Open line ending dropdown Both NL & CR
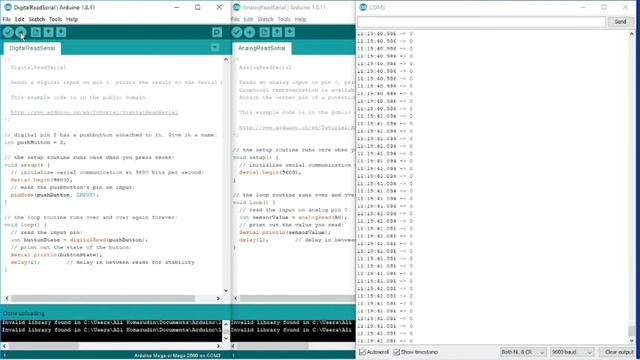This screenshot has width=640, height=360. click(x=523, y=352)
